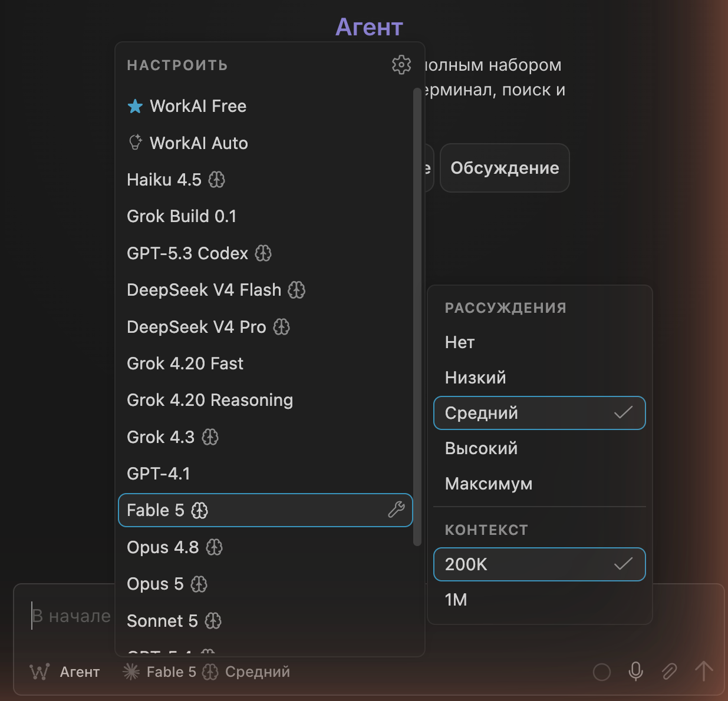This screenshot has height=701, width=728.
Task: Select Grok 4.3 model
Action: coord(265,437)
